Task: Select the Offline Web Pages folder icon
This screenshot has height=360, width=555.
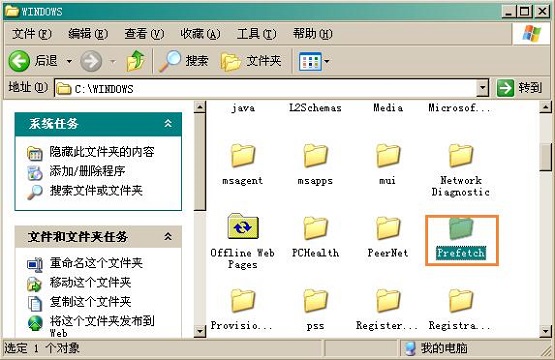Action: tap(243, 226)
